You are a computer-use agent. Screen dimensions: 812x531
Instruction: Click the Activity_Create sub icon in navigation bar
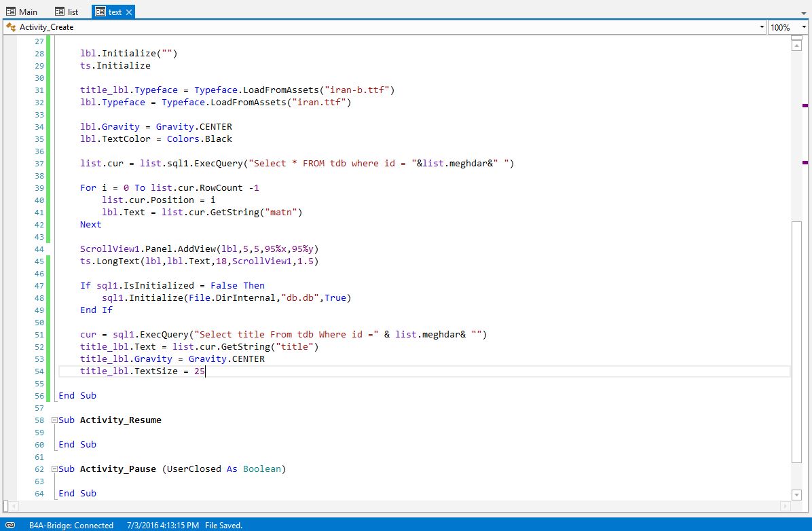[x=10, y=27]
